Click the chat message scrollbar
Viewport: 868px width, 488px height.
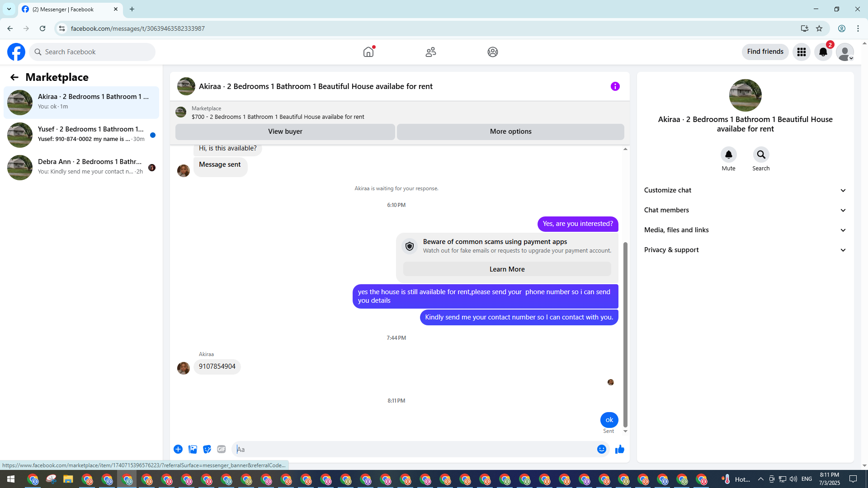tap(625, 334)
